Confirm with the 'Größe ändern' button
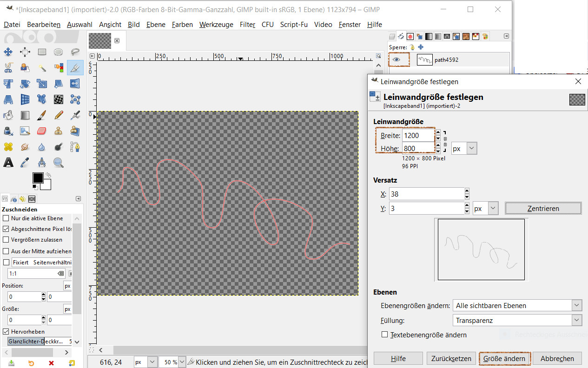 point(504,359)
